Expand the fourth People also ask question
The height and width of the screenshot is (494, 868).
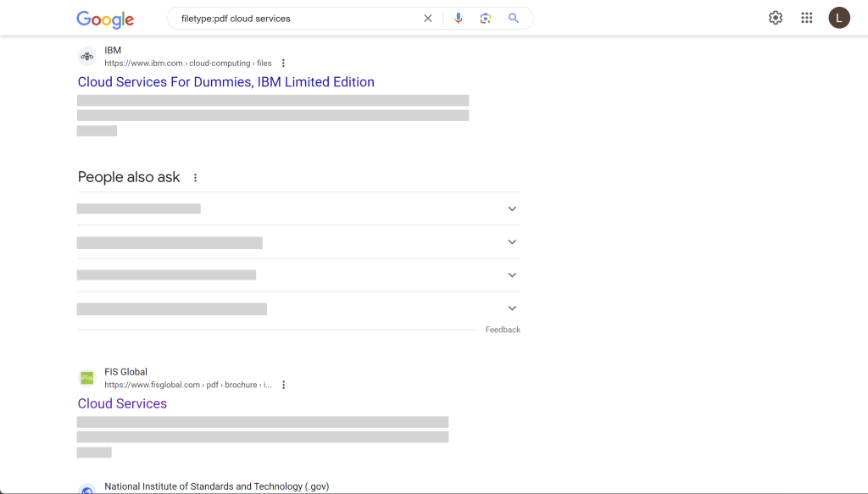[298, 308]
